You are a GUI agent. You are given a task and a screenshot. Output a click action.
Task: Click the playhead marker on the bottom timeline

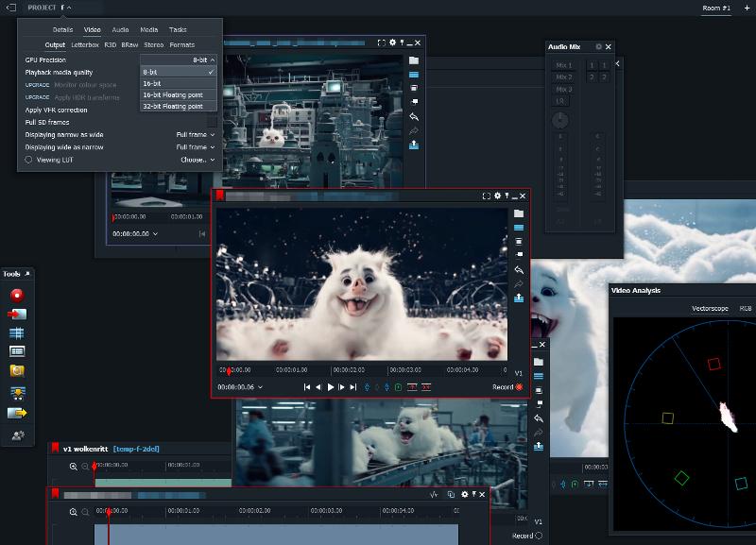click(109, 511)
